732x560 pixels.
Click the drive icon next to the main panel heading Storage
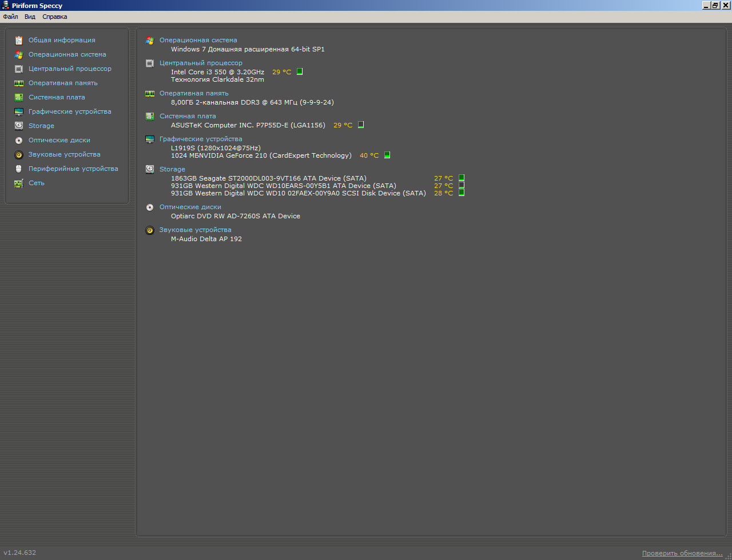150,169
